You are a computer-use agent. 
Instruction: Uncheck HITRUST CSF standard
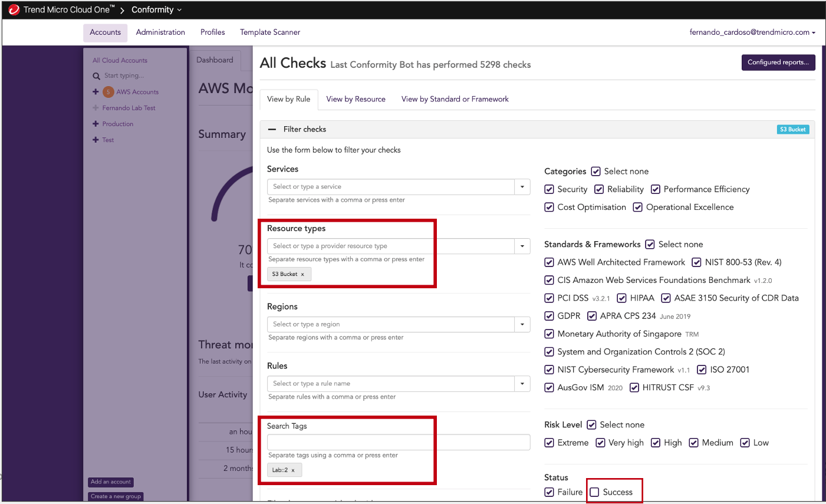[x=634, y=388]
